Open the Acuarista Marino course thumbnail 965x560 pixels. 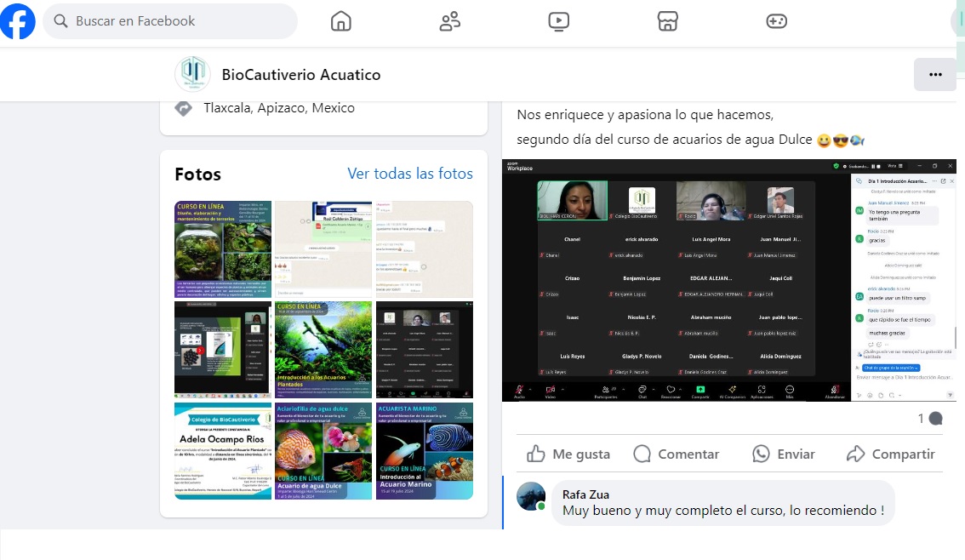[x=425, y=450]
